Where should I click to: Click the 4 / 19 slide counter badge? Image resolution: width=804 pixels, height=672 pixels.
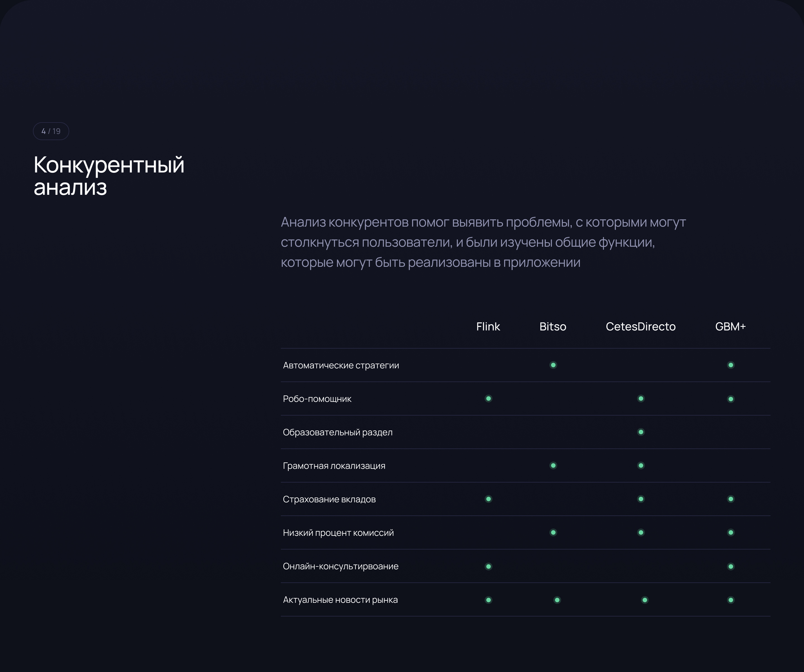(x=51, y=131)
